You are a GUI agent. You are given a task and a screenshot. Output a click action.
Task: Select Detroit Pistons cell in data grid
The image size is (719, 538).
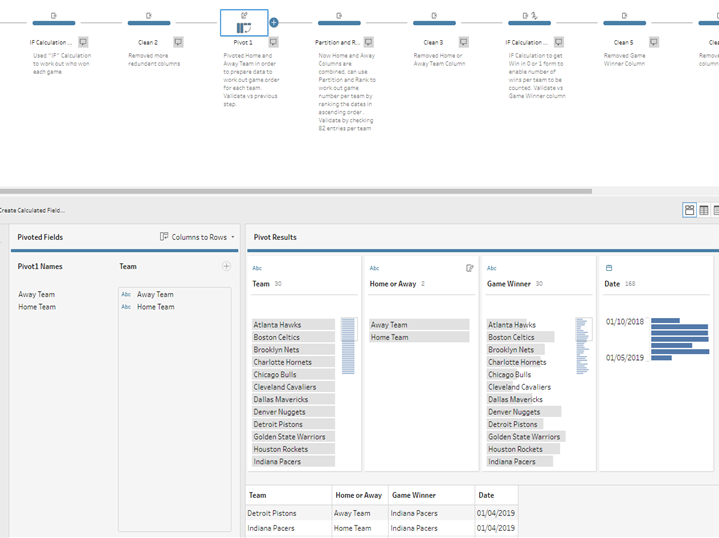coord(288,513)
